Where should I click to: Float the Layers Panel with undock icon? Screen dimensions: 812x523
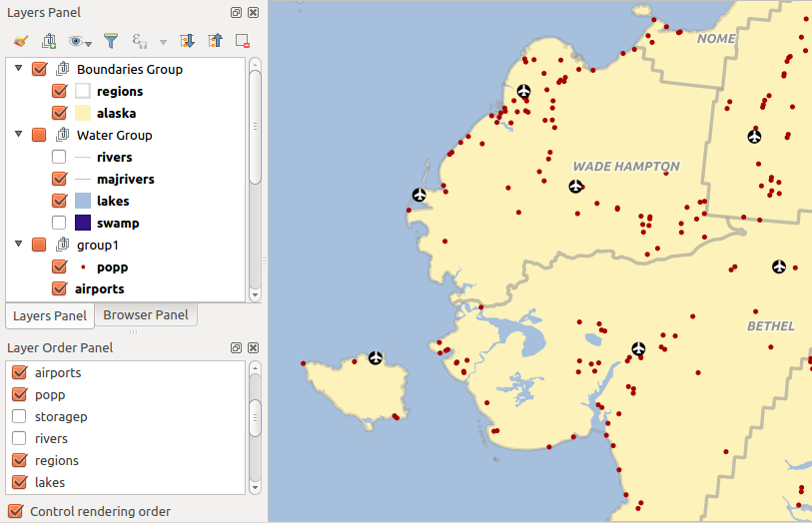pyautogui.click(x=236, y=13)
